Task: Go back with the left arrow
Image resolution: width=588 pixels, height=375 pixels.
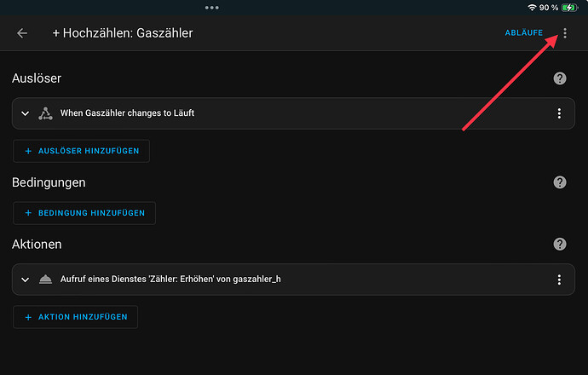Action: pyautogui.click(x=22, y=33)
